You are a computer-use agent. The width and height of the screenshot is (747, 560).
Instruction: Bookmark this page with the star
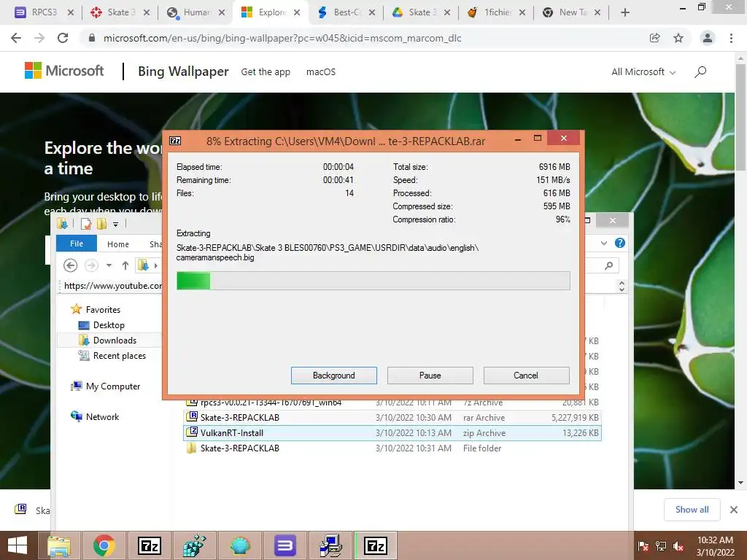point(678,38)
